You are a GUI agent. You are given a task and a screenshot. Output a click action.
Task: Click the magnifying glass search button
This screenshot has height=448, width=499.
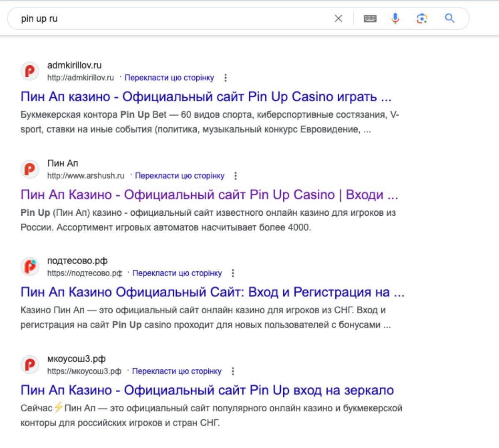[x=450, y=18]
